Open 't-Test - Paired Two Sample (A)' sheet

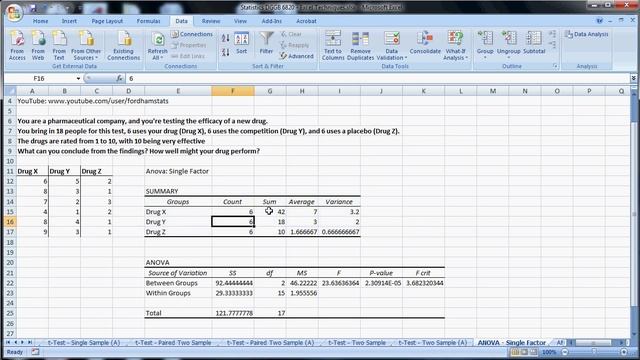click(x=270, y=342)
